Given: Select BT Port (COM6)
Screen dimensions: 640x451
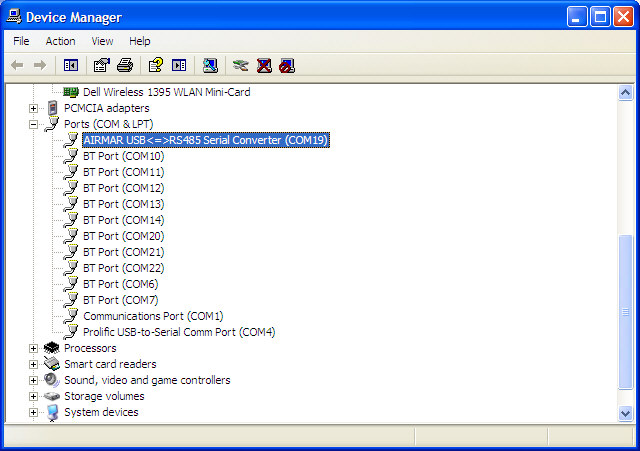Looking at the screenshot, I should [121, 284].
